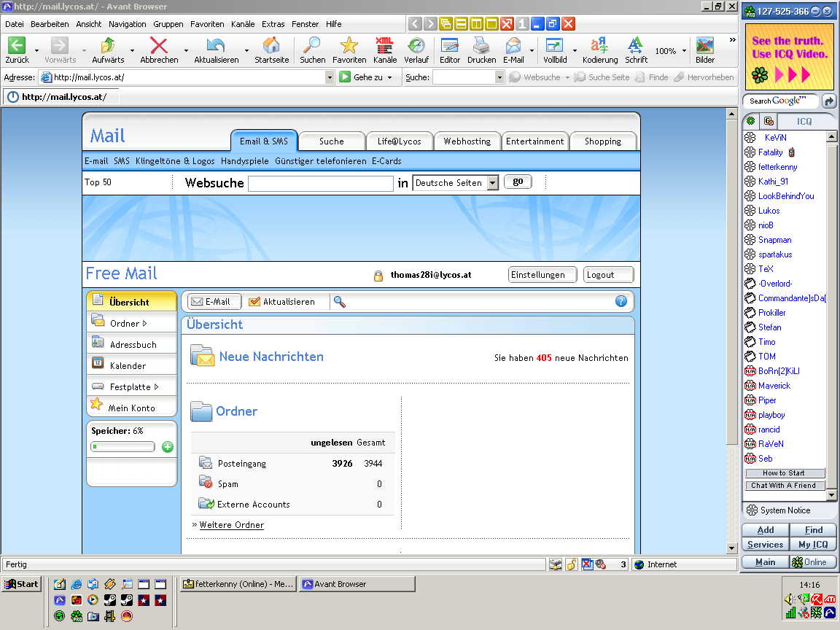Click the green plus to add storage
The width and height of the screenshot is (840, 630).
[168, 447]
